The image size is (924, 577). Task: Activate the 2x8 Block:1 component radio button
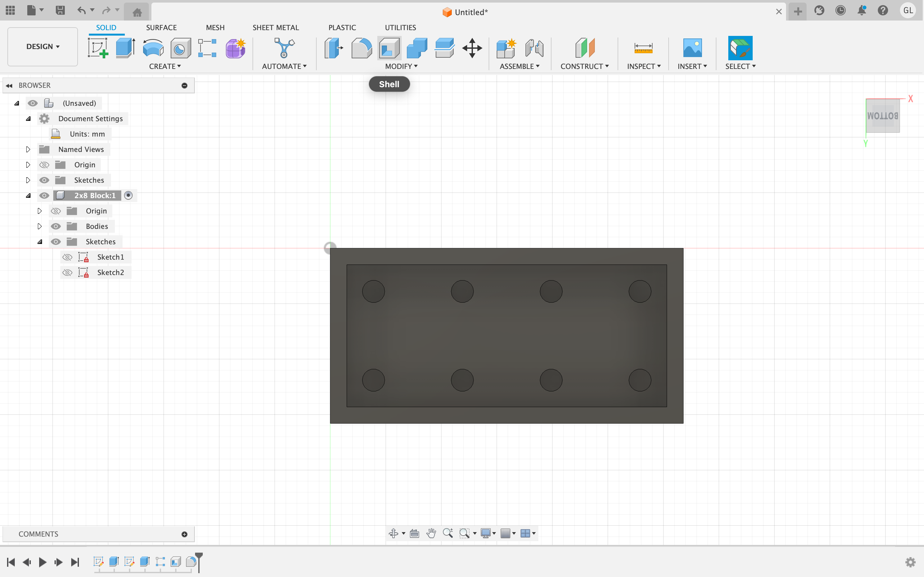point(128,196)
